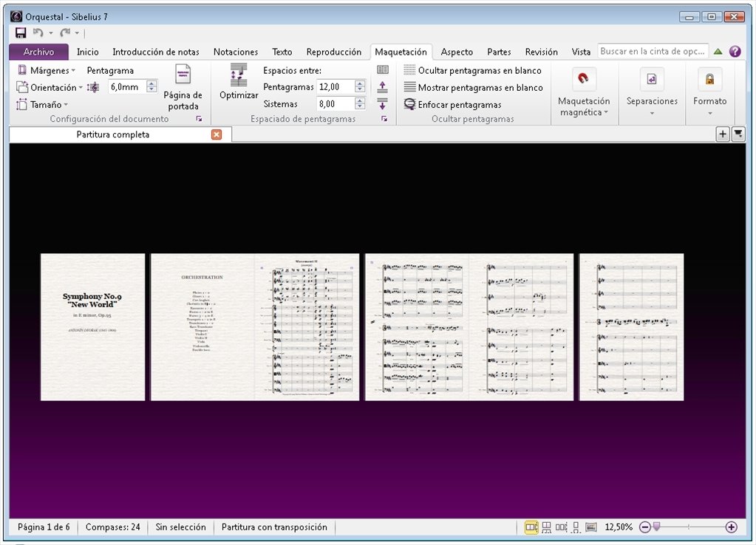Click Mostrar pentagramas en blanco

click(474, 87)
